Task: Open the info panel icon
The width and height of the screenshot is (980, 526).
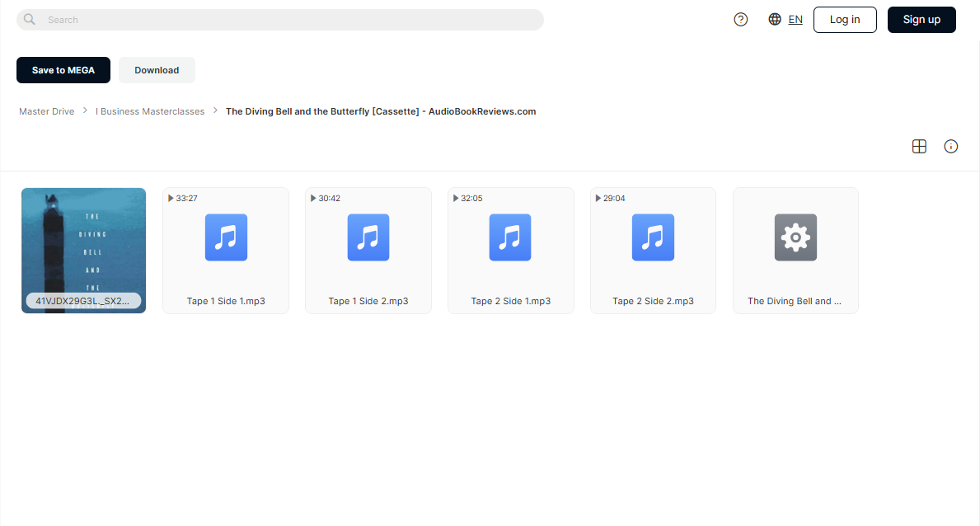Action: (950, 147)
